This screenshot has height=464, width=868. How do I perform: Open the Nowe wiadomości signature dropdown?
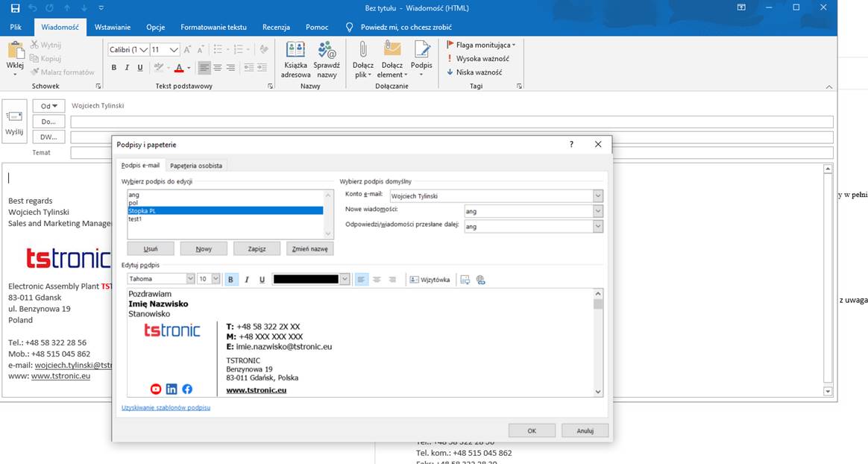[x=597, y=211]
